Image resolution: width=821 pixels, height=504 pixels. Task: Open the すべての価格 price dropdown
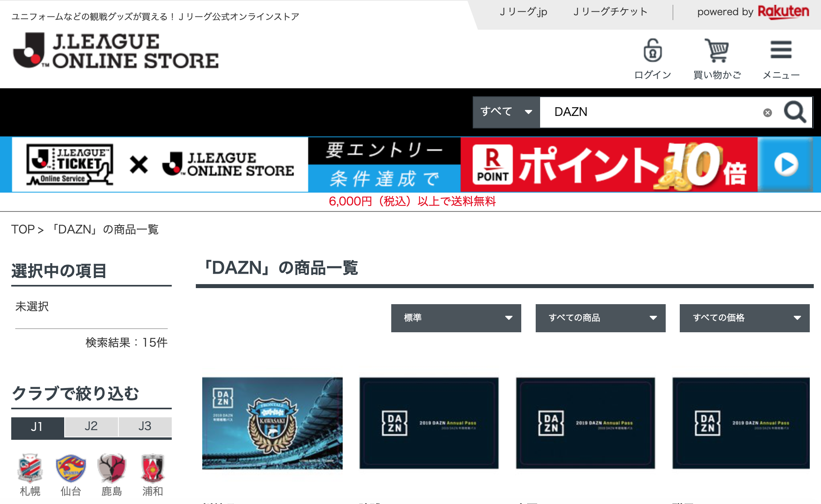coord(745,318)
